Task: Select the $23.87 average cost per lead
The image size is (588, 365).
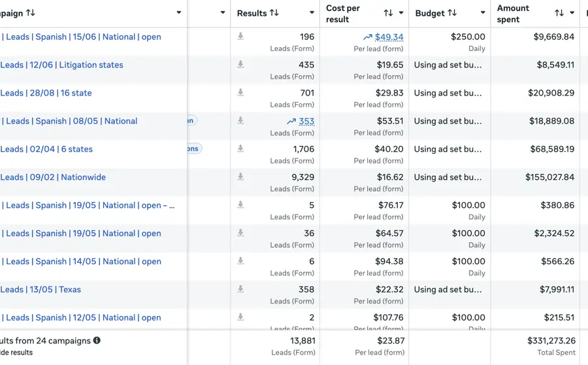Action: click(391, 341)
